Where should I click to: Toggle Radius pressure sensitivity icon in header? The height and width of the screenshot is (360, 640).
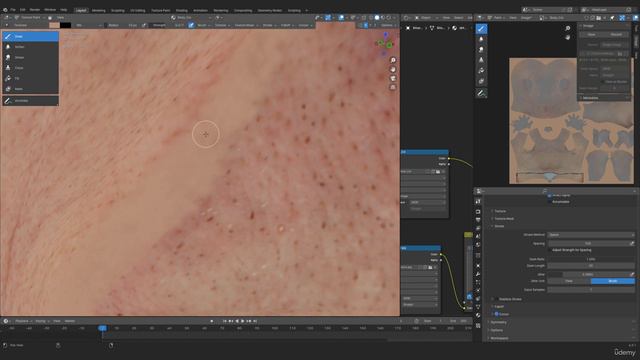pos(144,25)
